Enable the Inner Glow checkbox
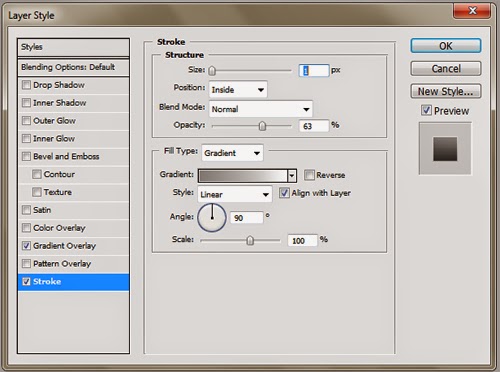This screenshot has height=372, width=500. pos(26,138)
